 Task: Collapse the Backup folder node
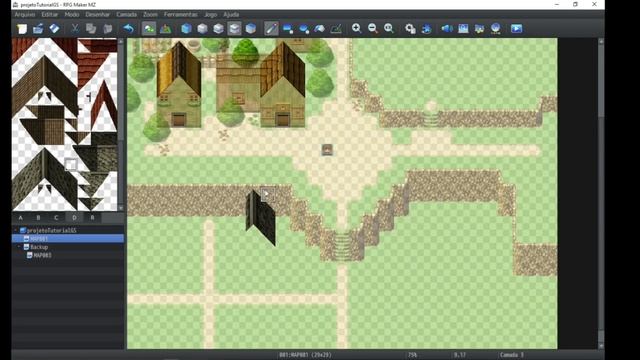19,247
